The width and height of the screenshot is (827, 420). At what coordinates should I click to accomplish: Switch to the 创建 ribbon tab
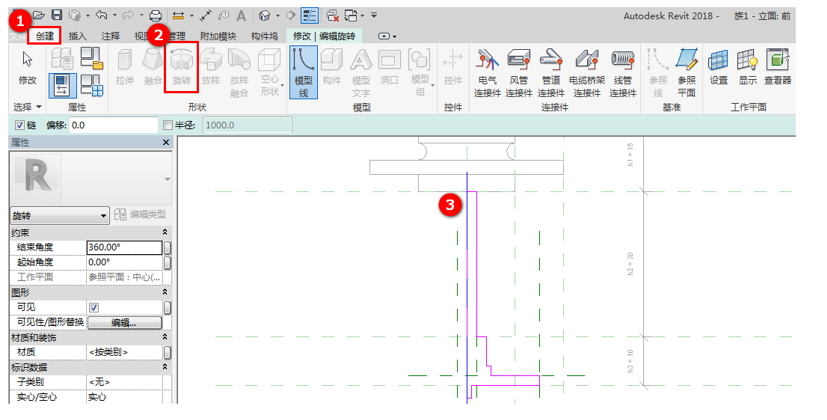(x=45, y=36)
